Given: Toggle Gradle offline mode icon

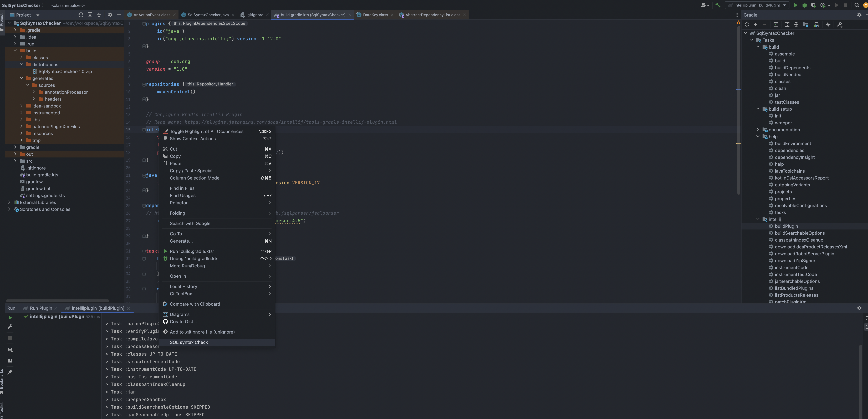Looking at the screenshot, I should click(828, 25).
